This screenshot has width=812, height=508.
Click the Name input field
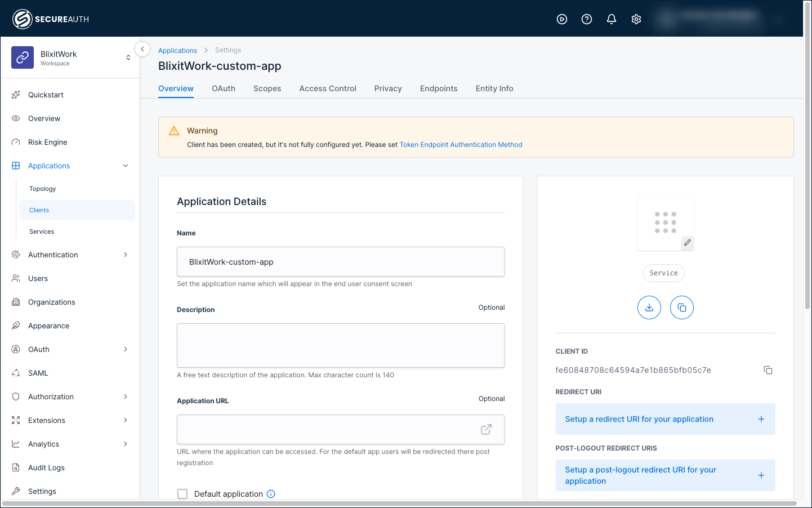(x=341, y=262)
